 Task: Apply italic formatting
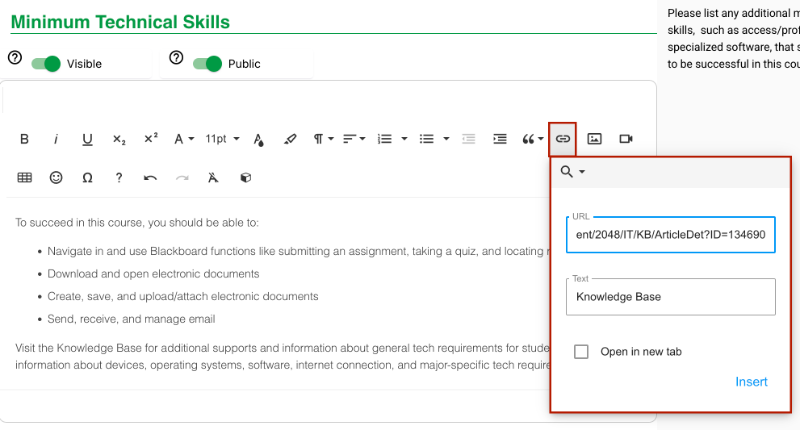[56, 139]
